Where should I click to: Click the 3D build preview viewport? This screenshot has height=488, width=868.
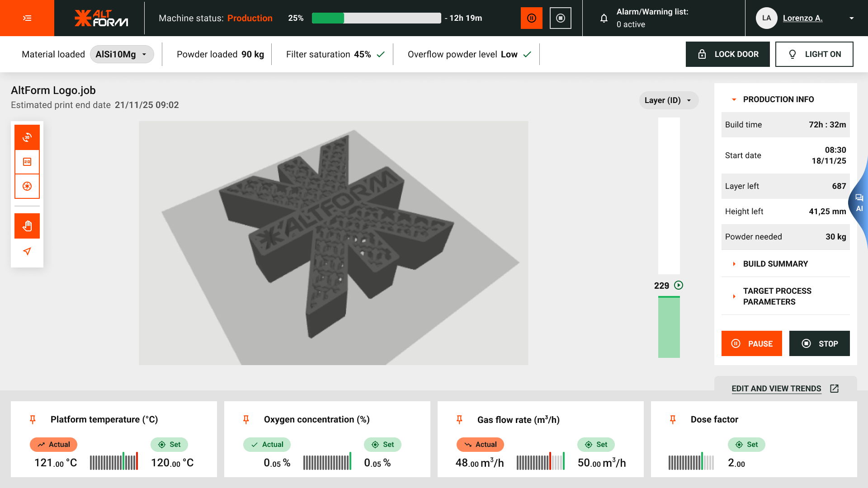334,243
